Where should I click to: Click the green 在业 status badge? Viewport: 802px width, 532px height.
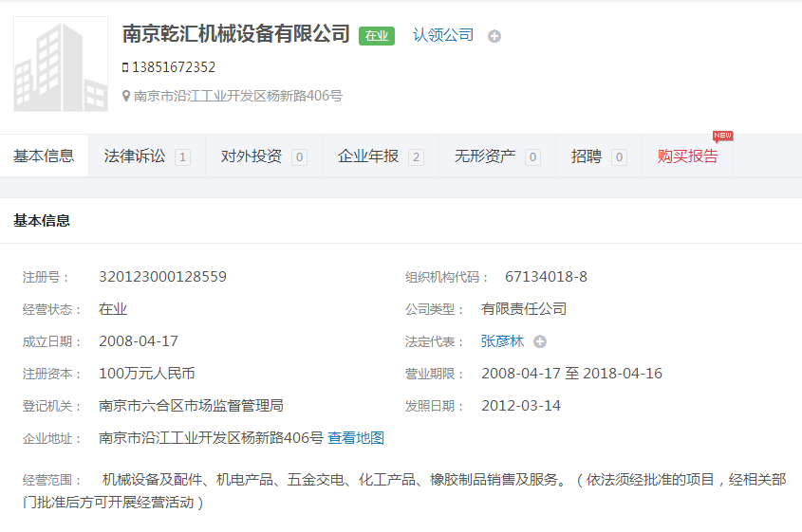click(377, 36)
